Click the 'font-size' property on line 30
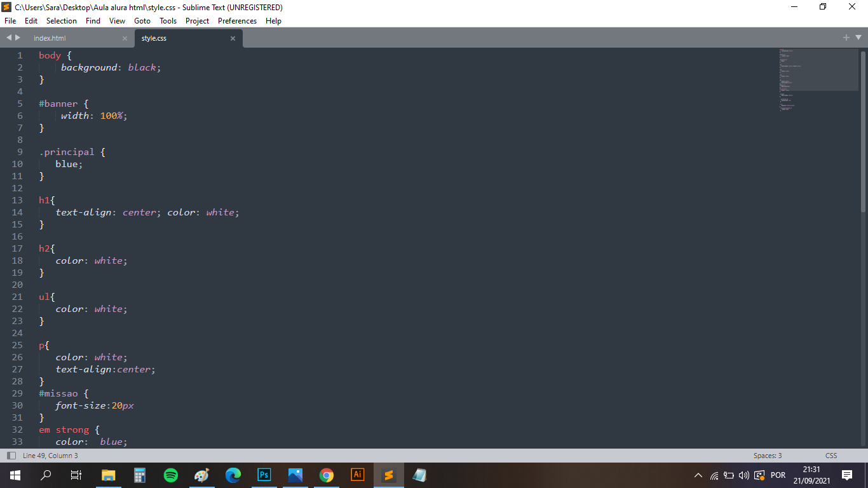Image resolution: width=868 pixels, height=488 pixels. [80, 405]
